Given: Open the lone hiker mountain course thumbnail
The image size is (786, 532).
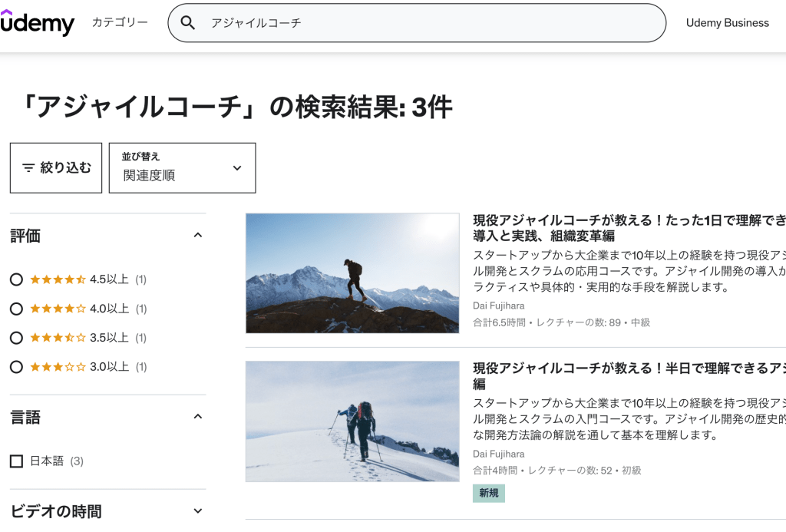Looking at the screenshot, I should 352,273.
